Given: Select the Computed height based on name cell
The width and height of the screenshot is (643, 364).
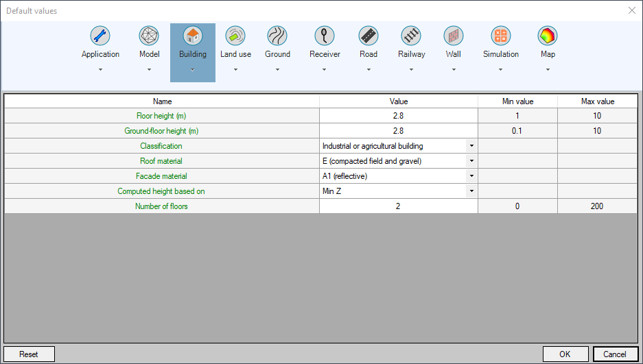Looking at the screenshot, I should pos(161,191).
